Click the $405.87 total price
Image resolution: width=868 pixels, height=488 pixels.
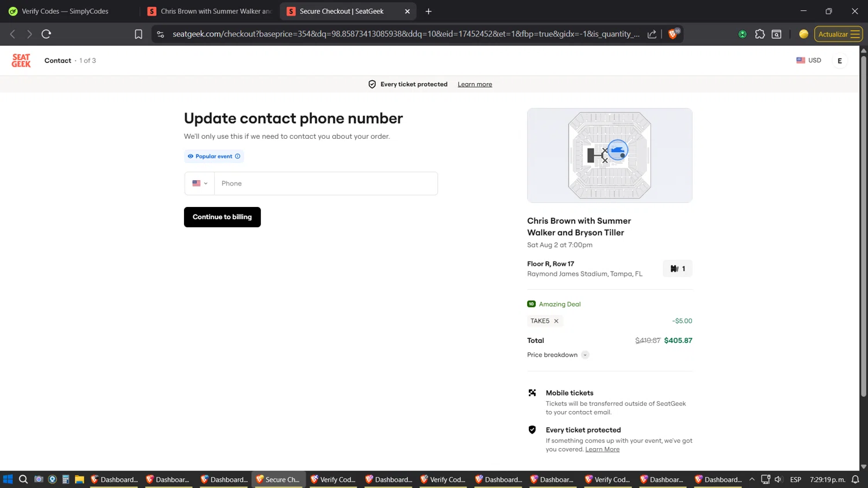coord(678,341)
